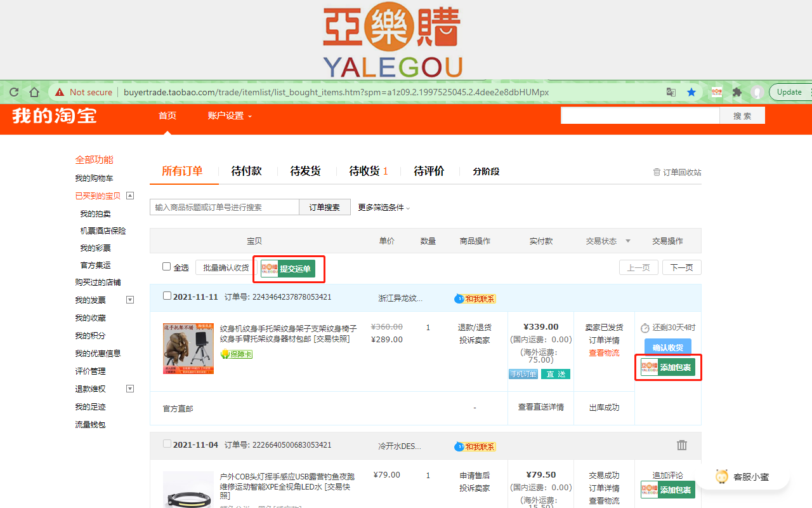Collapse the 已买到的宝贝 sidebar section
812x508 pixels.
coord(130,196)
